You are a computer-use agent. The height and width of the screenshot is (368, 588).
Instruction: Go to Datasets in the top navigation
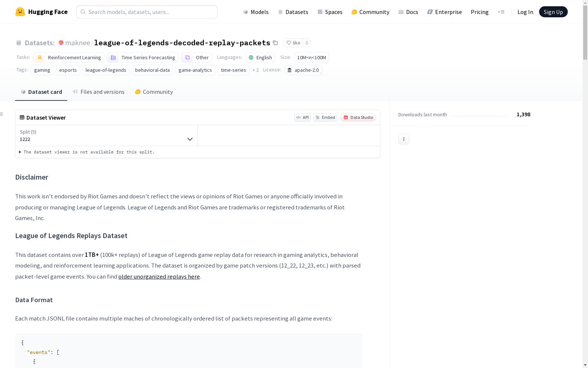[293, 12]
